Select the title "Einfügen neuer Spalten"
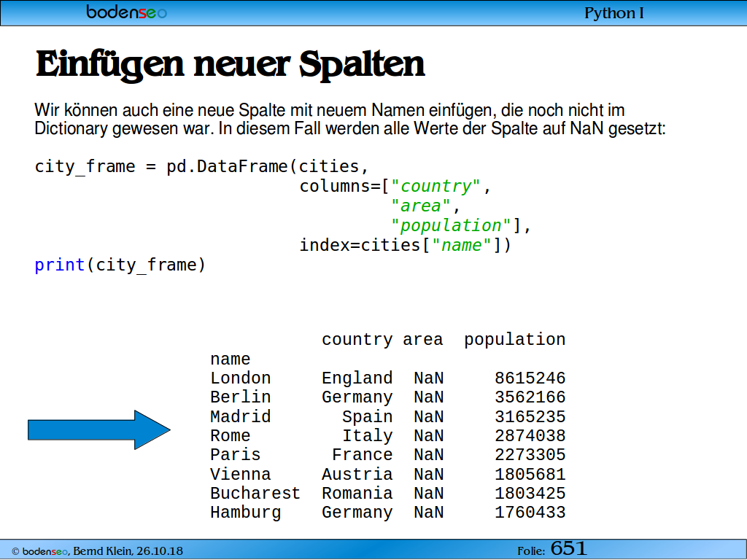The height and width of the screenshot is (560, 747). [x=230, y=65]
